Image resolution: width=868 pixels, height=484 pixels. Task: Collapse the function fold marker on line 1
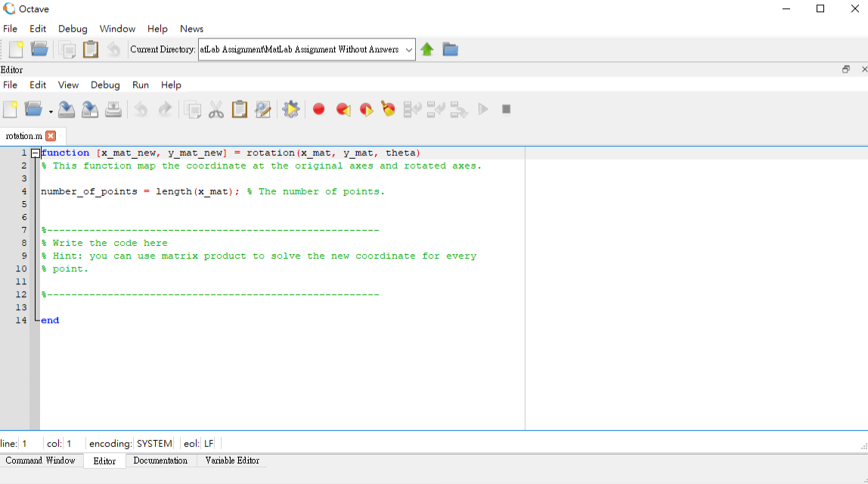point(35,154)
